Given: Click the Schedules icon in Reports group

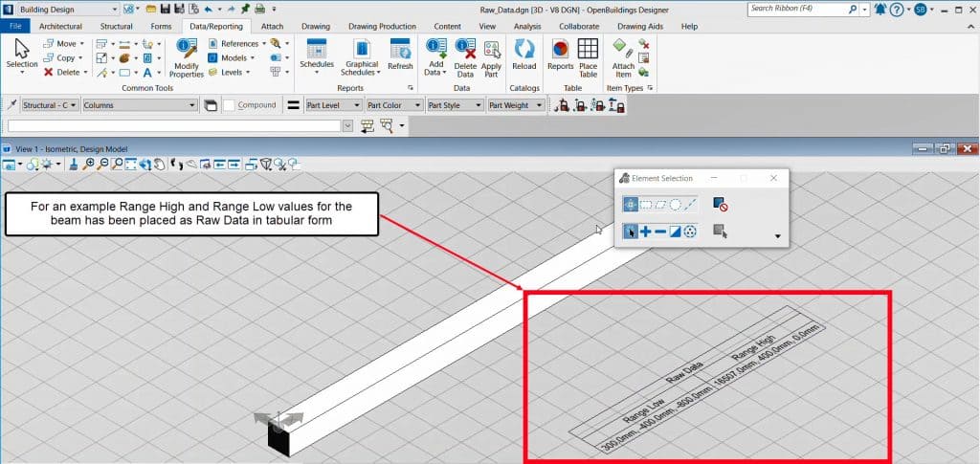Looking at the screenshot, I should (316, 54).
